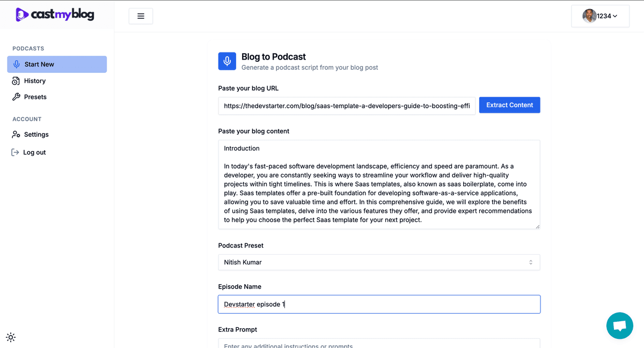Viewport: 644px width, 348px height.
Task: Click the blue microphone icon beside Blog to Podcast
Action: (227, 61)
